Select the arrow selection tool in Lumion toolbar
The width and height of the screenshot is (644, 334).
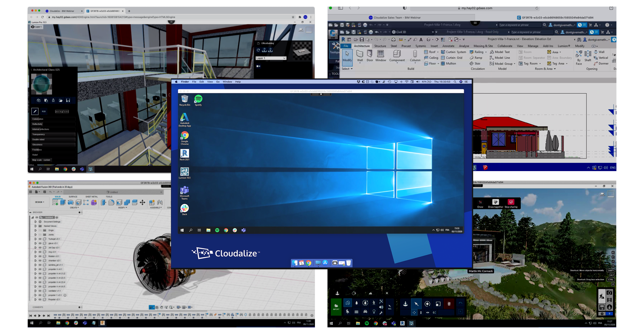click(416, 304)
